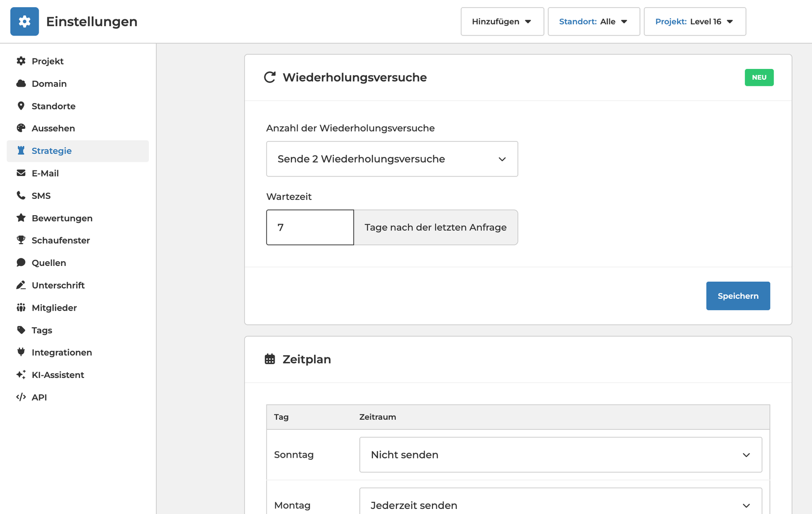Open the Projekt Level 16 selector
Screen dimensions: 812x514
(x=694, y=21)
